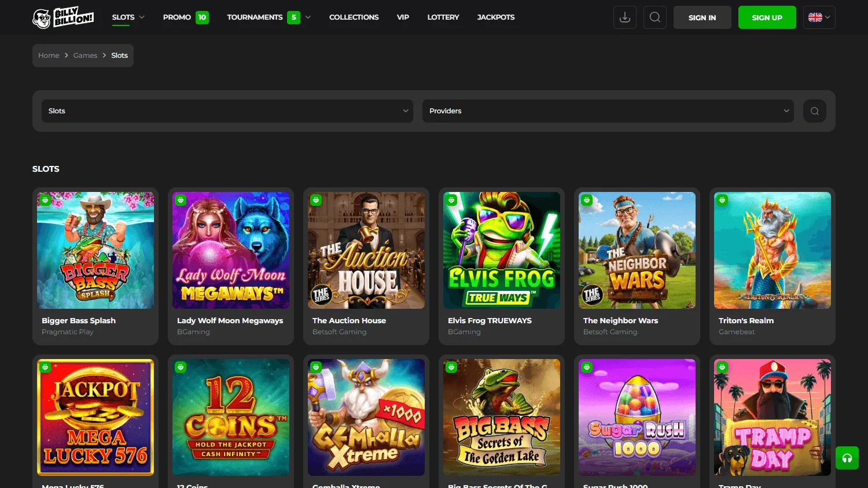The image size is (868, 488).
Task: Open the download app icon
Action: [625, 17]
